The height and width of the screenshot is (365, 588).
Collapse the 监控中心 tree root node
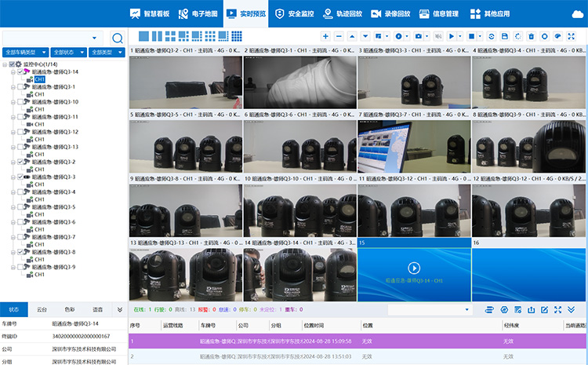[x=4, y=64]
